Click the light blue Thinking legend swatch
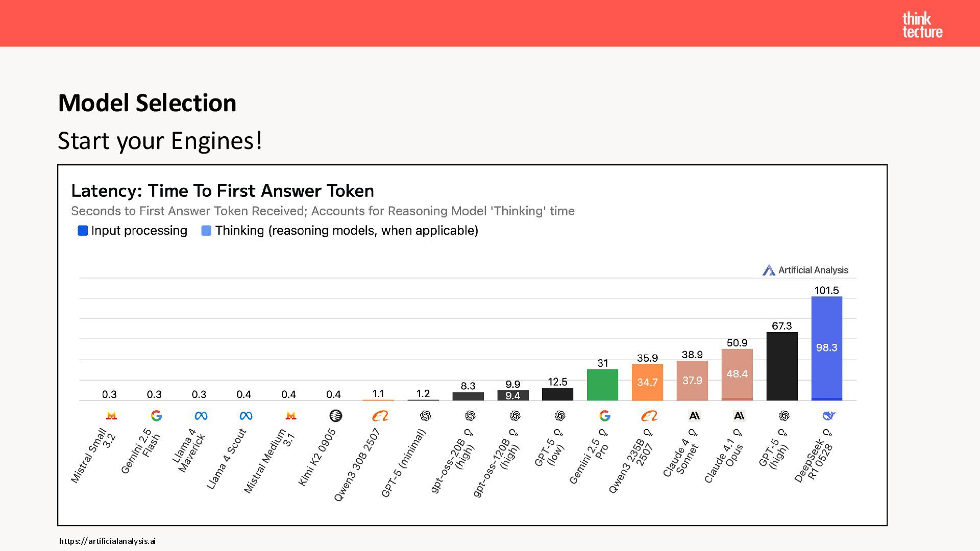The height and width of the screenshot is (551, 980). click(x=206, y=231)
